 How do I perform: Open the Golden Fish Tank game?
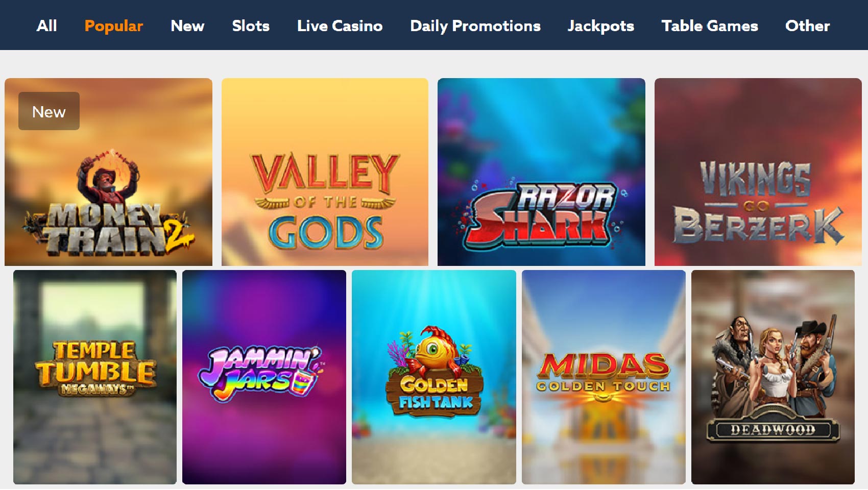434,377
